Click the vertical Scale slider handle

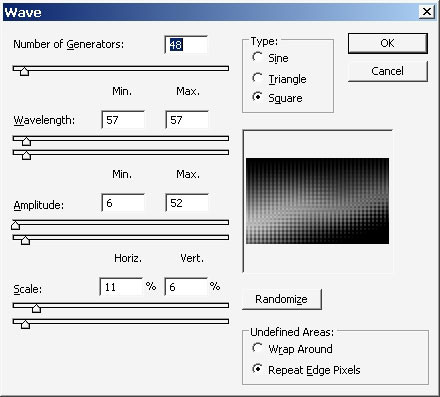(x=25, y=324)
